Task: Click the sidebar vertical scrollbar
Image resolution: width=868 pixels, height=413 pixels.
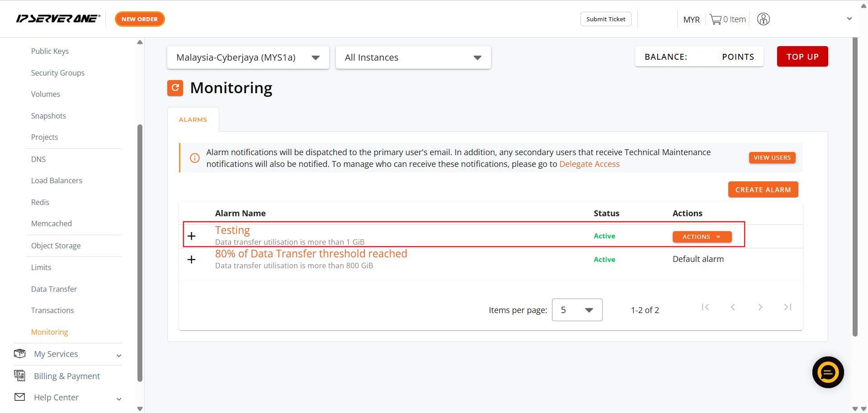Action: click(x=140, y=253)
